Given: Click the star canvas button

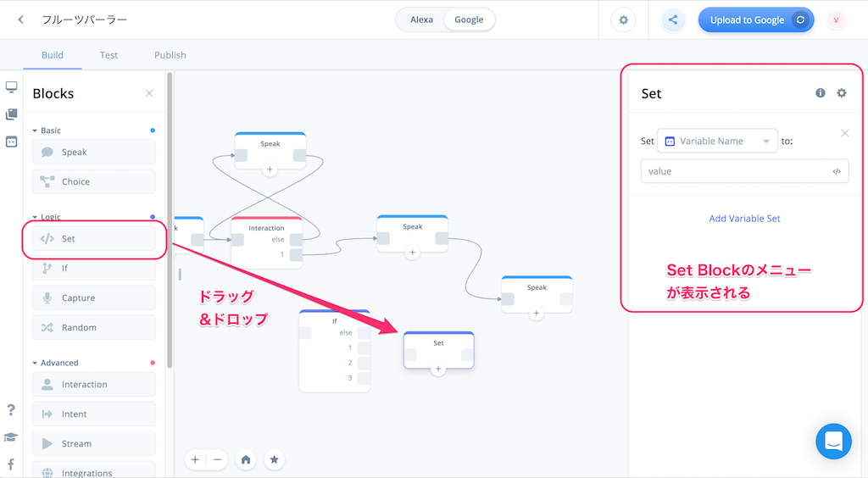Looking at the screenshot, I should click(274, 459).
